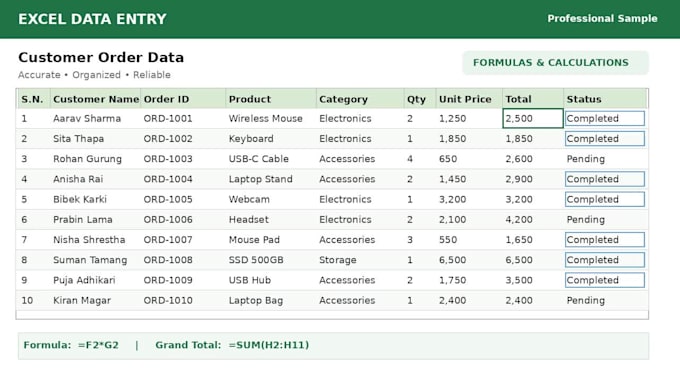
Task: Select the Mouse Pad product cell
Action: (254, 240)
